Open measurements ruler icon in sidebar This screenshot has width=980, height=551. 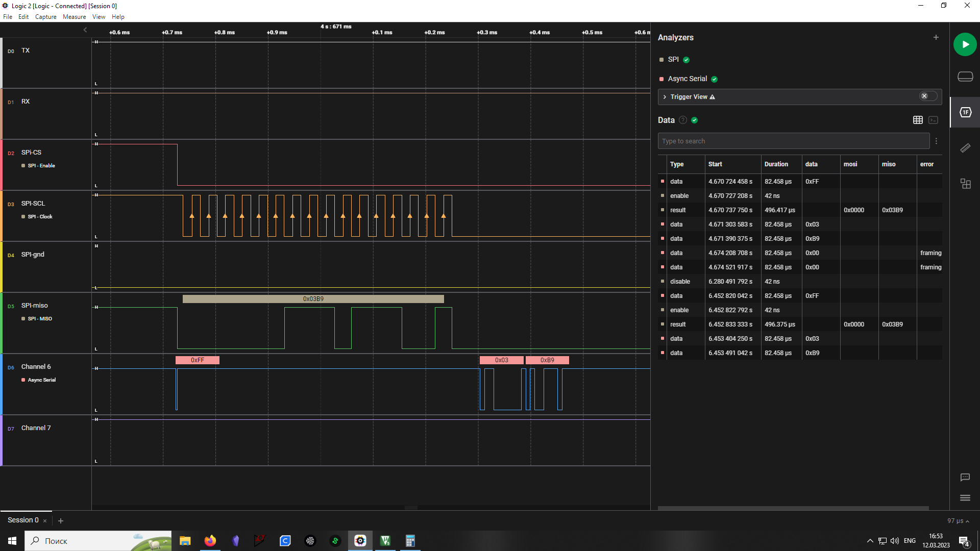click(965, 148)
